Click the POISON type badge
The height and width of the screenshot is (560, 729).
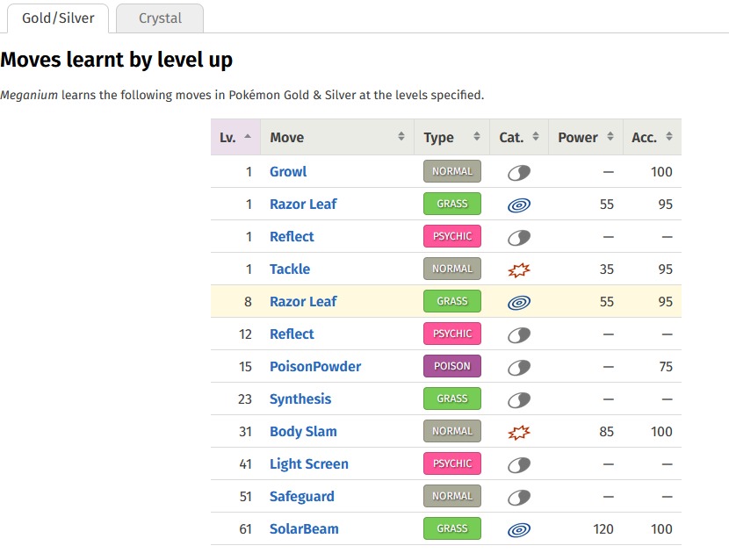(x=452, y=367)
